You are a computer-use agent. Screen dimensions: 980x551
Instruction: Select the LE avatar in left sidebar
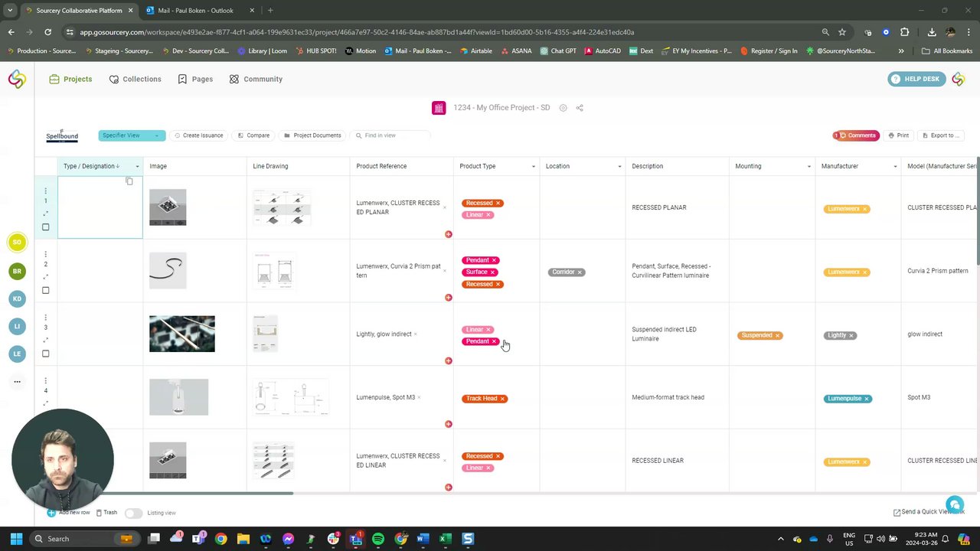pyautogui.click(x=17, y=354)
